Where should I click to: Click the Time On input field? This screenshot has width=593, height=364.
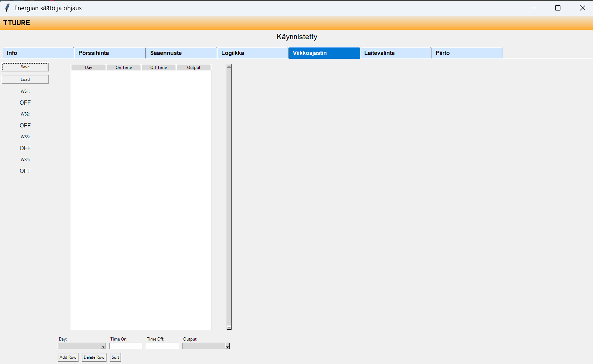tap(126, 346)
